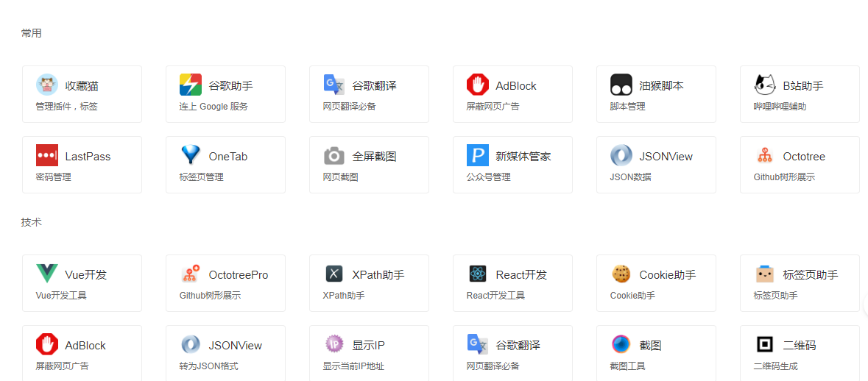Viewport: 868px width, 381px height.
Task: Click the purple 显示IP icon
Action: [x=334, y=344]
